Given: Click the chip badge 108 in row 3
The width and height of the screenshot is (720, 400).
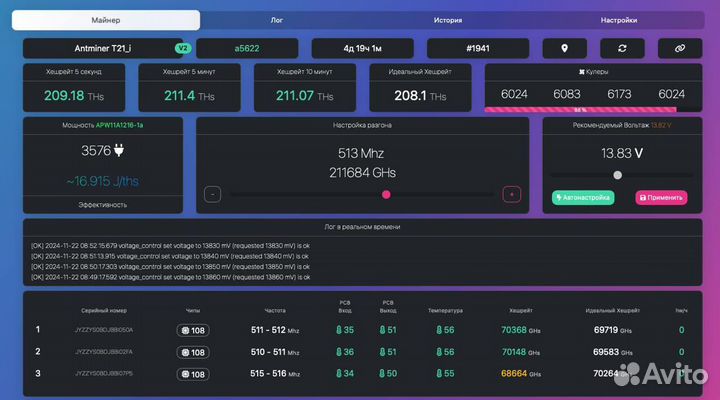Looking at the screenshot, I should (x=192, y=374).
